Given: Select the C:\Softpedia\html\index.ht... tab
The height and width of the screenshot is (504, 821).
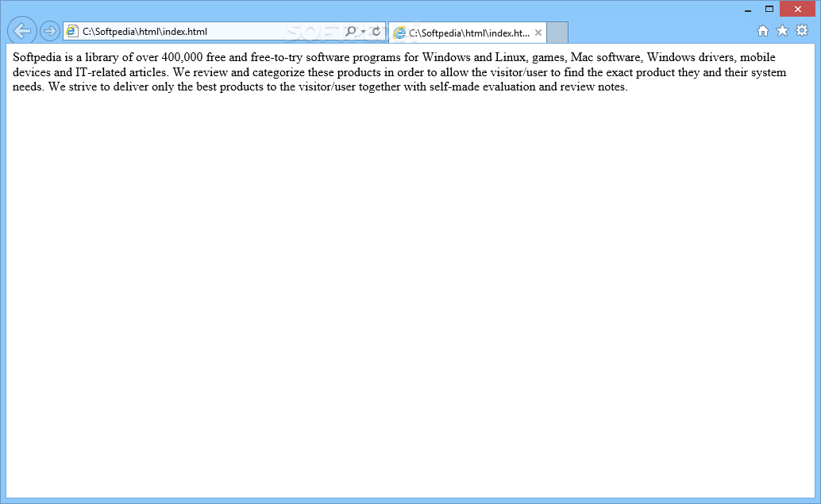Looking at the screenshot, I should click(468, 33).
